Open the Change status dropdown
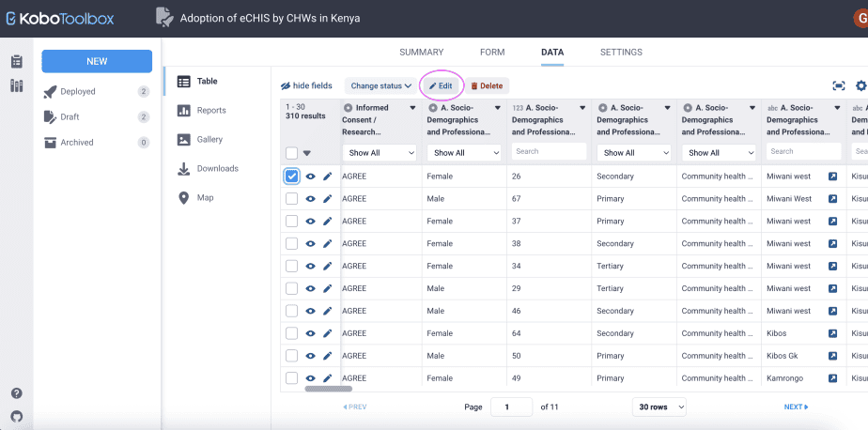868x430 pixels. click(381, 85)
